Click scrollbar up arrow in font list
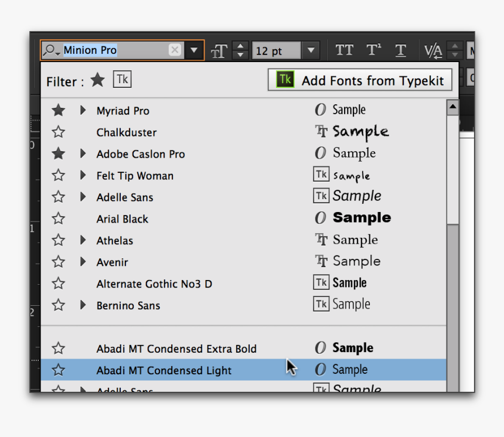 [452, 107]
